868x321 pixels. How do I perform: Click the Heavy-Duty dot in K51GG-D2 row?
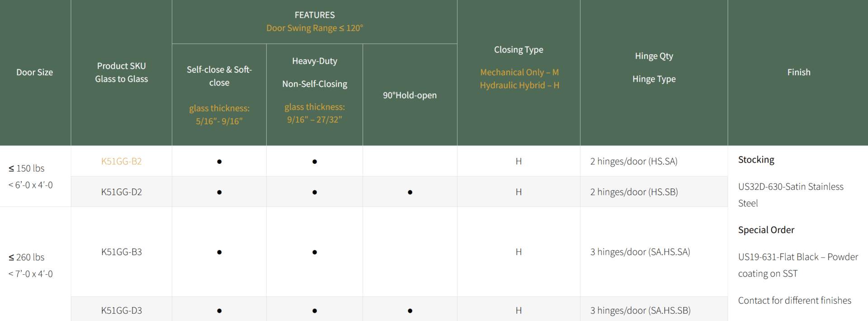315,192
